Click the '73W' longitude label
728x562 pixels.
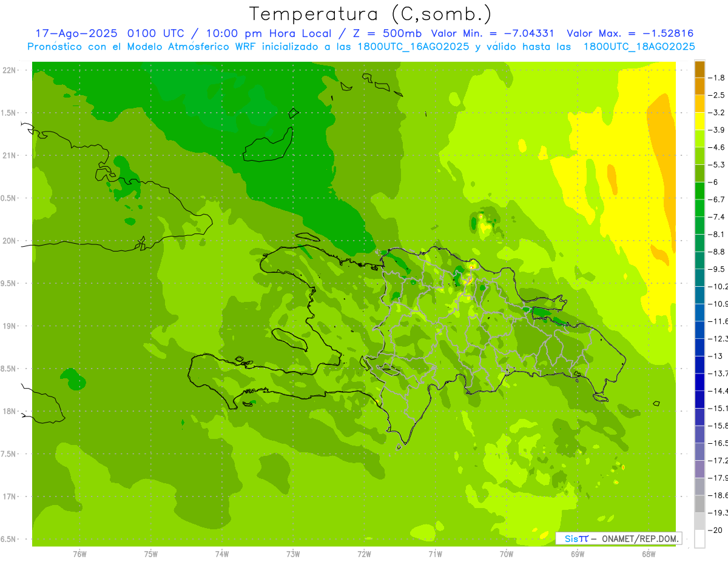(x=293, y=554)
